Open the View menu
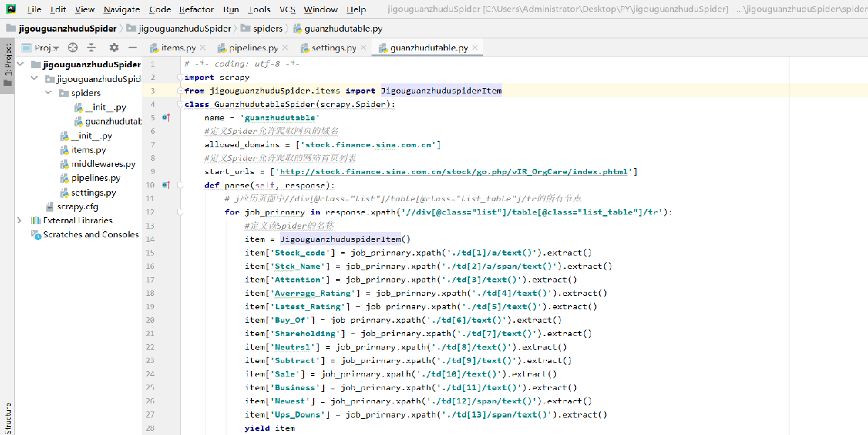Screen dimensions: 868x435 [x=85, y=9]
